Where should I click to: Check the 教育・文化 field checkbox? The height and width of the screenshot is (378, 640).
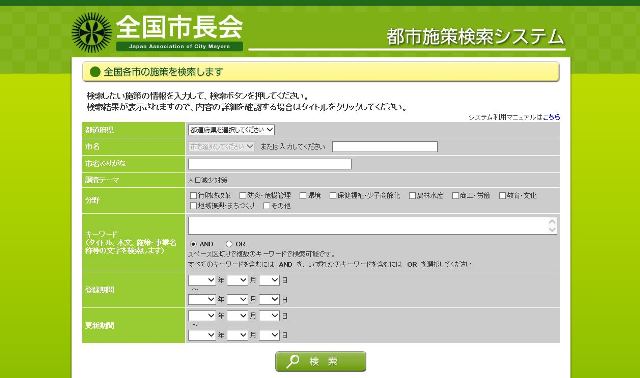(502, 196)
